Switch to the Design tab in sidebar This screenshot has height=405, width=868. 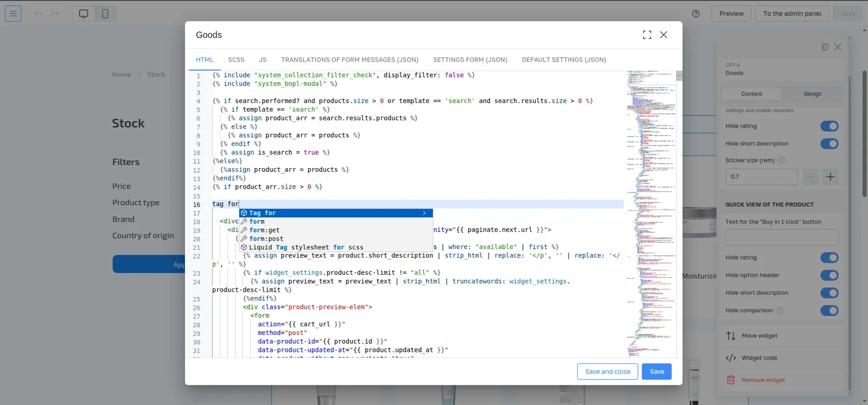coord(813,94)
